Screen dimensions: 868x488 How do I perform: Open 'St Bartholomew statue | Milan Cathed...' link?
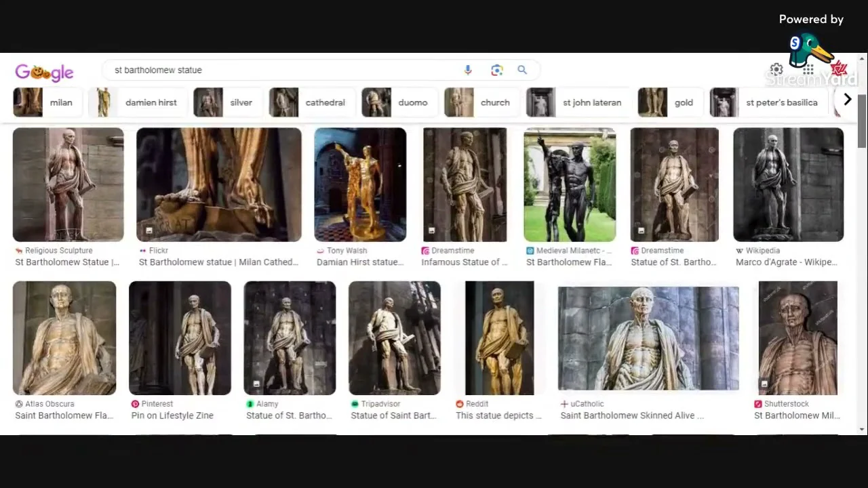(219, 262)
